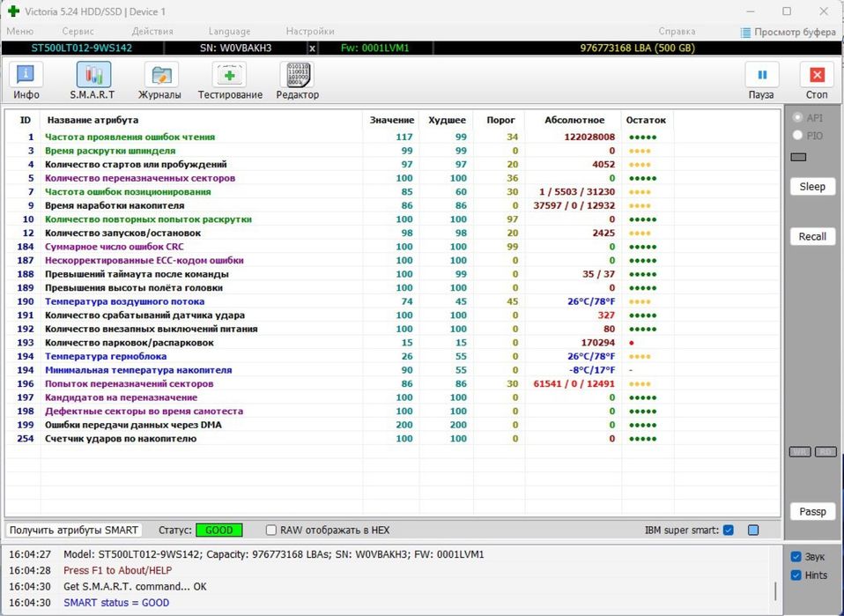Viewport: 844px width, 616px height.
Task: Click the Recall button
Action: pos(812,236)
